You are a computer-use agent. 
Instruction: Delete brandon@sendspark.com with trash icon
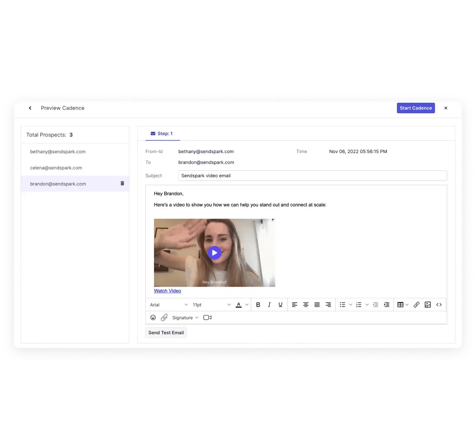click(x=122, y=183)
